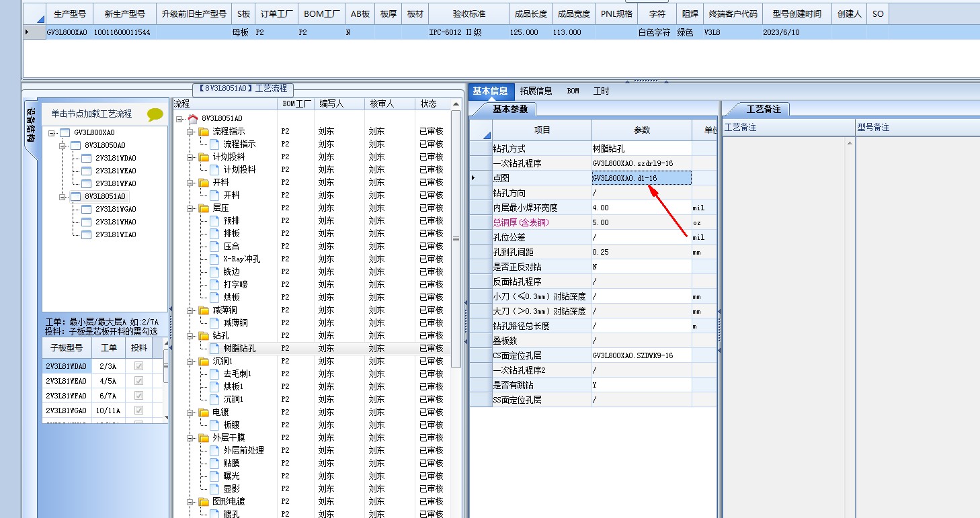Switch to the 基本信息 tab
The width and height of the screenshot is (980, 518).
click(x=490, y=91)
